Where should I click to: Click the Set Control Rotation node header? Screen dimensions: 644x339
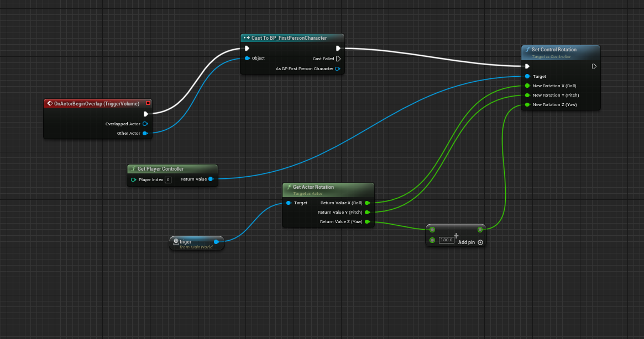[x=561, y=52]
